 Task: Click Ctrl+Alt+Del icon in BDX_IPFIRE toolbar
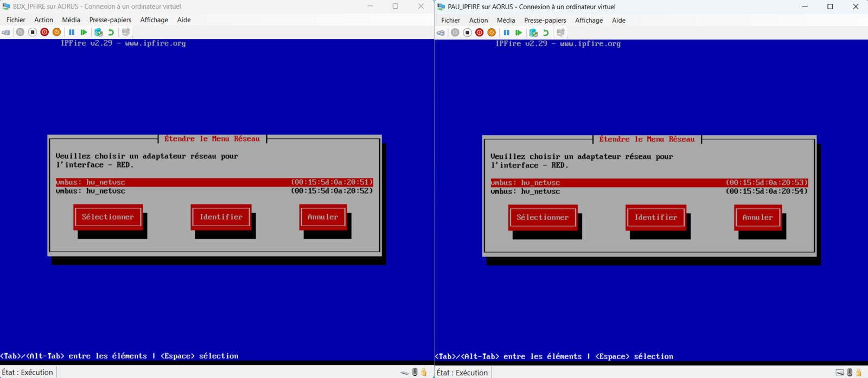pos(6,33)
